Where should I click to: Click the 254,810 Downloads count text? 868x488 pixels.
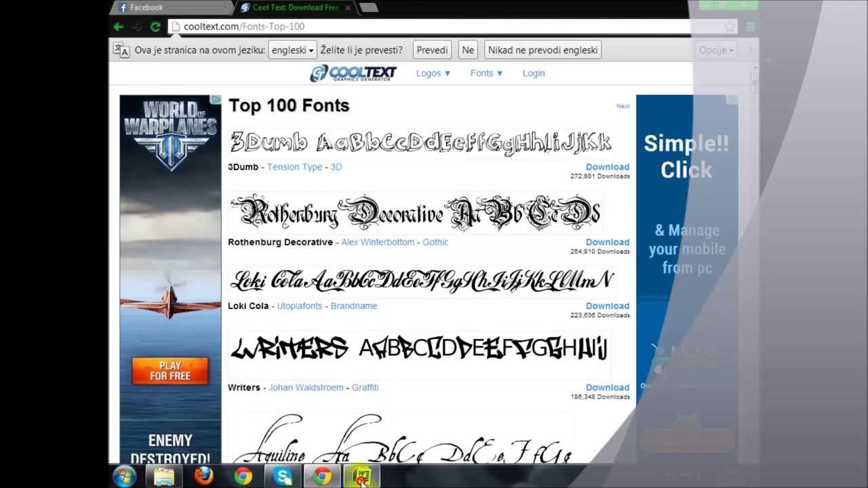click(x=600, y=251)
